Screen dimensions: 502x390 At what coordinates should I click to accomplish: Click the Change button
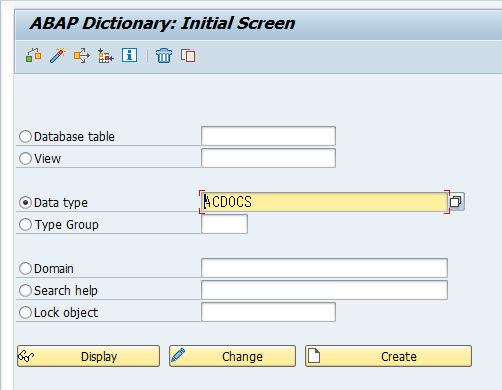pyautogui.click(x=232, y=356)
